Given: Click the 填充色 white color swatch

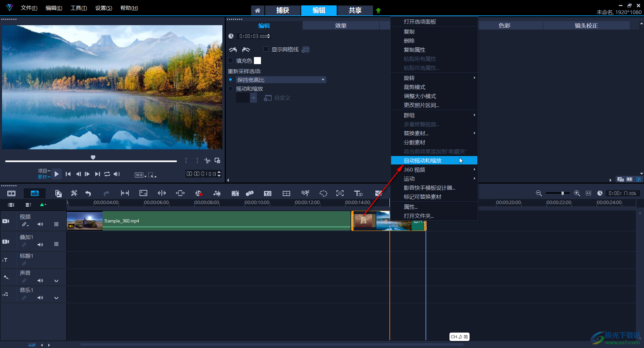Looking at the screenshot, I should 257,60.
